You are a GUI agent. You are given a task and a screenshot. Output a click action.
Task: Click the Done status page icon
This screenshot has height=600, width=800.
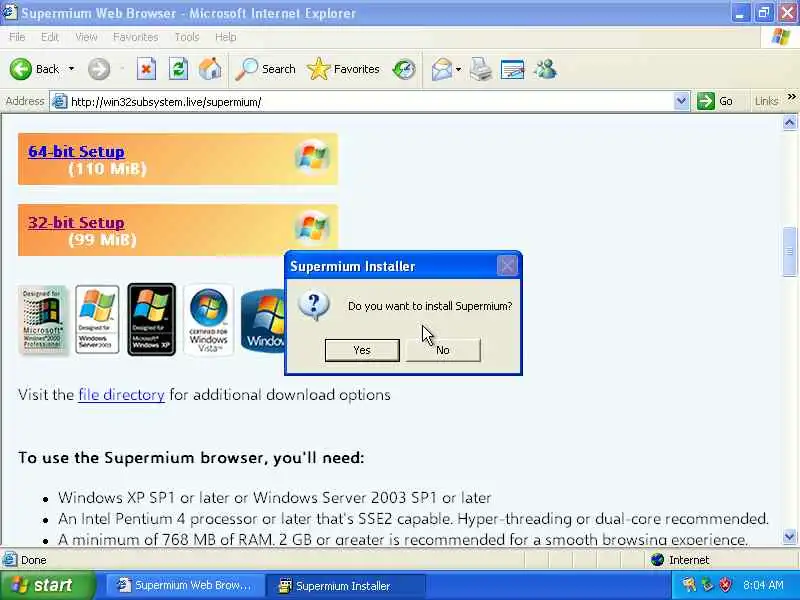coord(10,560)
